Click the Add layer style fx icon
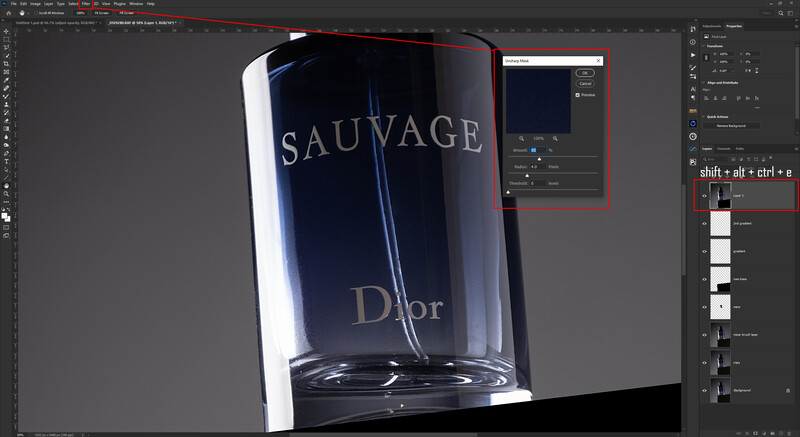The image size is (800, 437). [x=747, y=433]
